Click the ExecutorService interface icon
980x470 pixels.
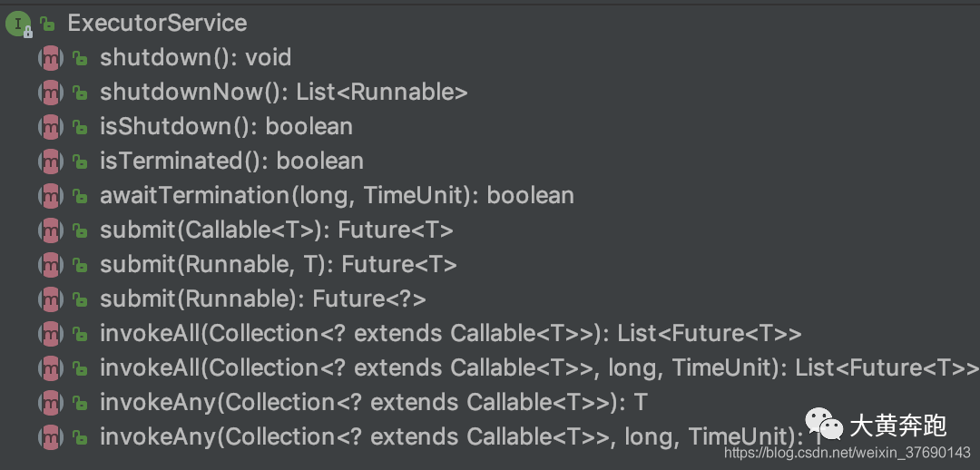click(18, 24)
